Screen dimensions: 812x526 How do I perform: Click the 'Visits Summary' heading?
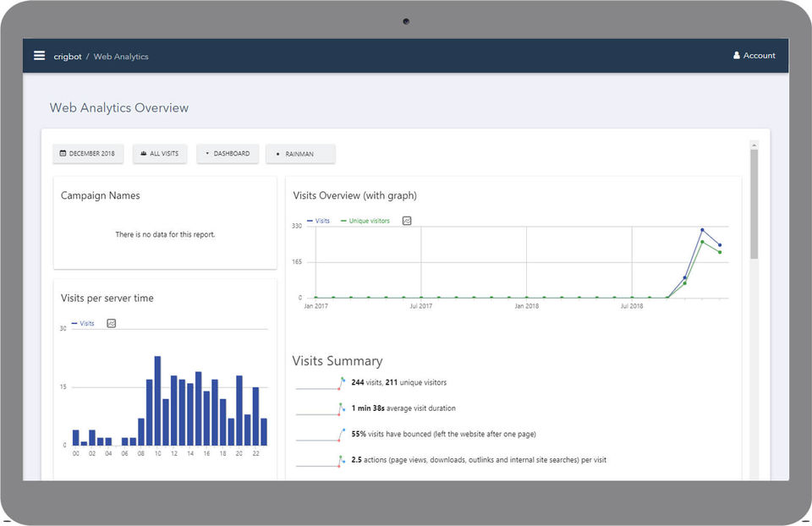337,361
